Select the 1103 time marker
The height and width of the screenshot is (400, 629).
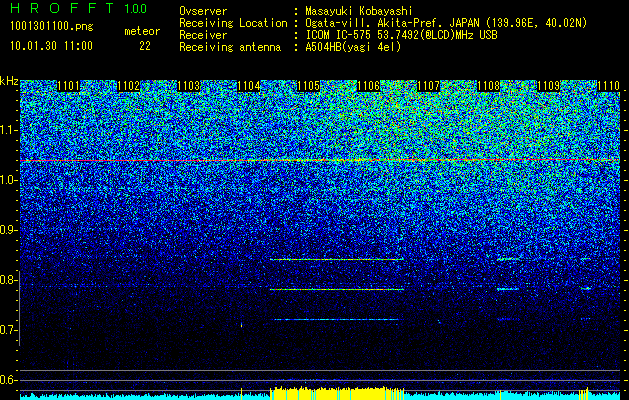pos(189,86)
